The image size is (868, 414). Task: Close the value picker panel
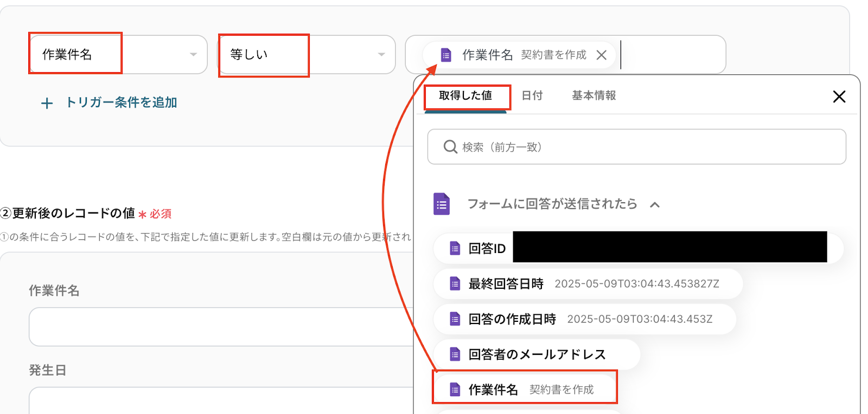pyautogui.click(x=839, y=97)
